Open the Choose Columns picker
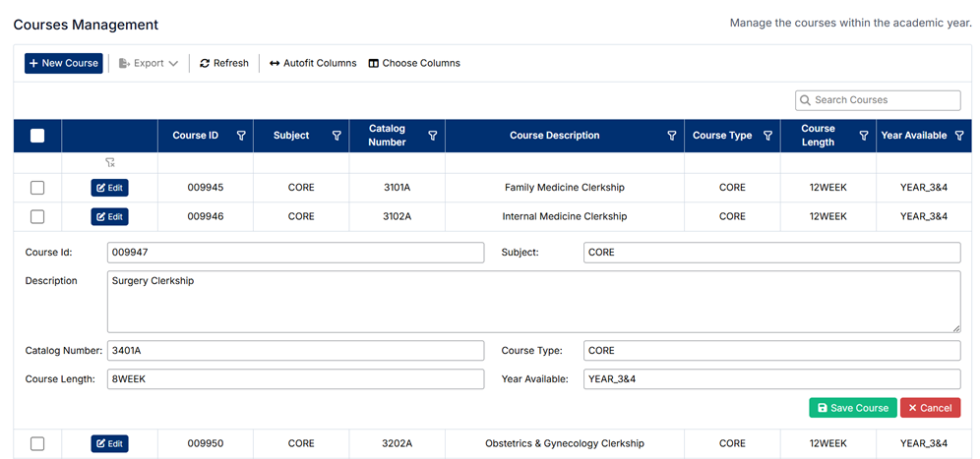980x459 pixels. 414,63
